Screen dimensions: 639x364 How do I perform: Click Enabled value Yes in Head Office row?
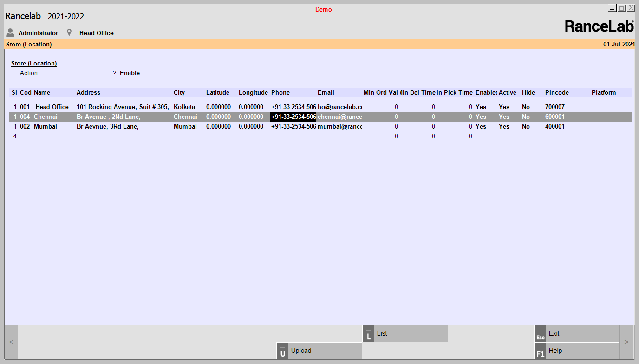click(481, 107)
